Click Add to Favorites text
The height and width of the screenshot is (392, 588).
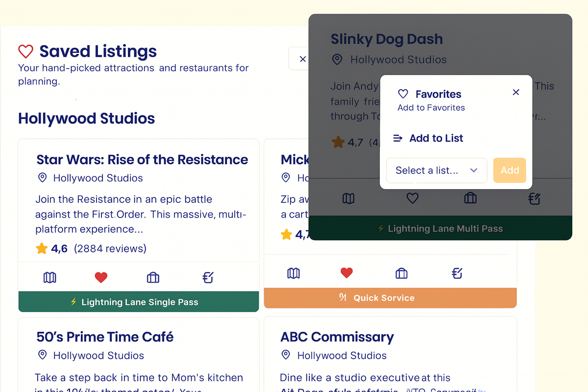coord(431,108)
